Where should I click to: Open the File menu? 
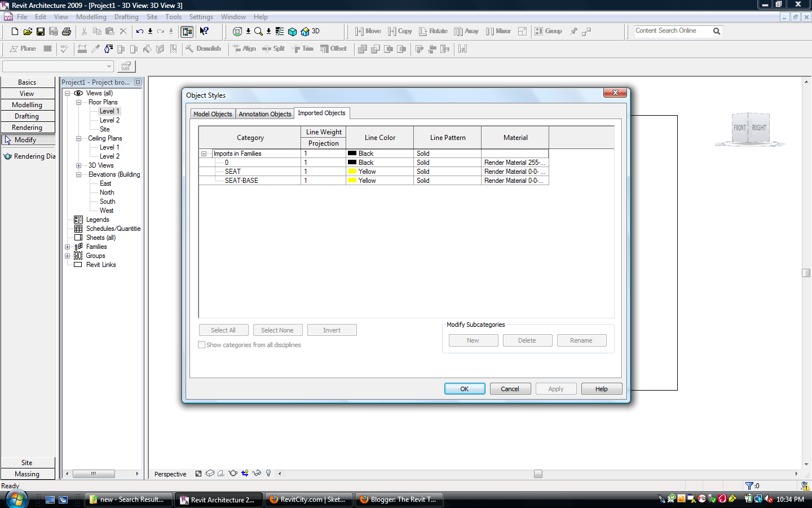[x=22, y=17]
